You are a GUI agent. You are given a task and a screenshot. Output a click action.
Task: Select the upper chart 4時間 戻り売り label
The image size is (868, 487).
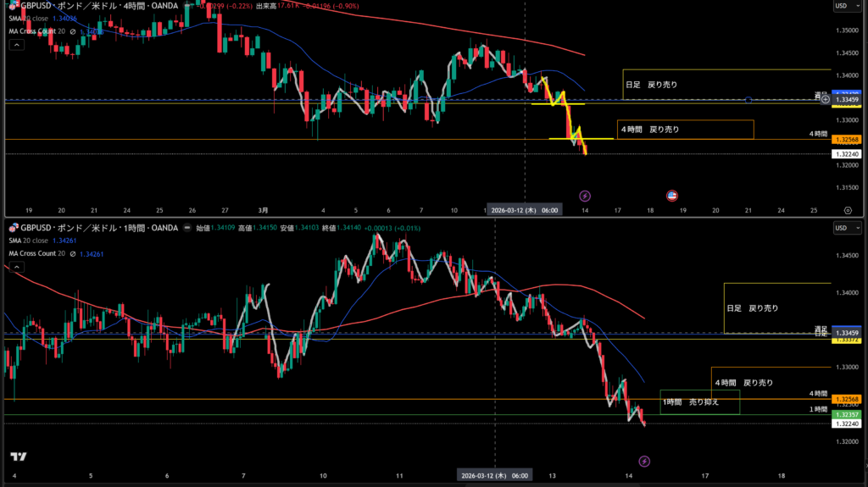(650, 130)
